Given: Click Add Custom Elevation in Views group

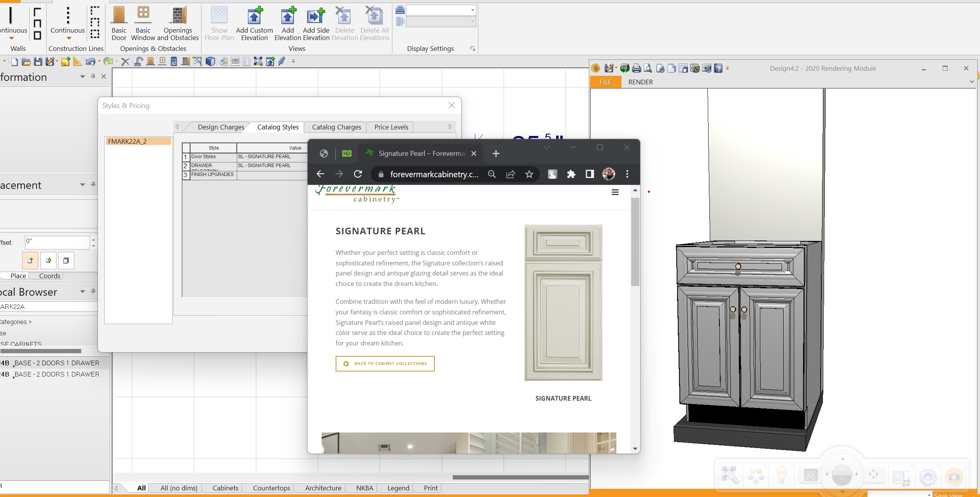Looking at the screenshot, I should point(254,23).
